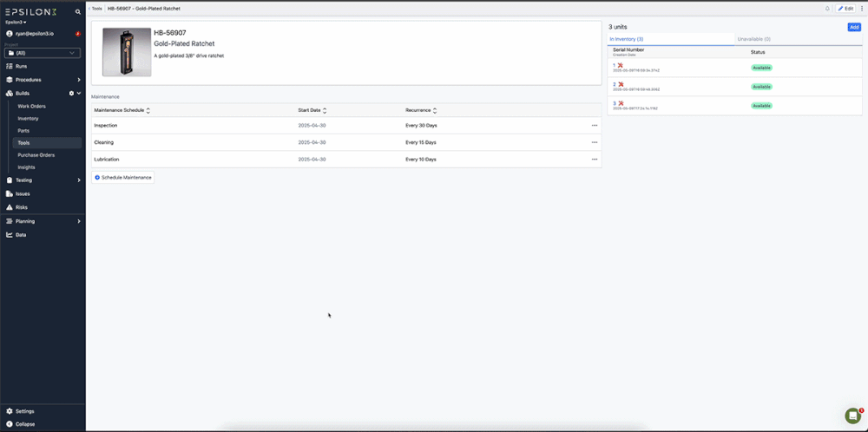Click the red notification badge by user email
The image size is (868, 432).
coord(78,34)
